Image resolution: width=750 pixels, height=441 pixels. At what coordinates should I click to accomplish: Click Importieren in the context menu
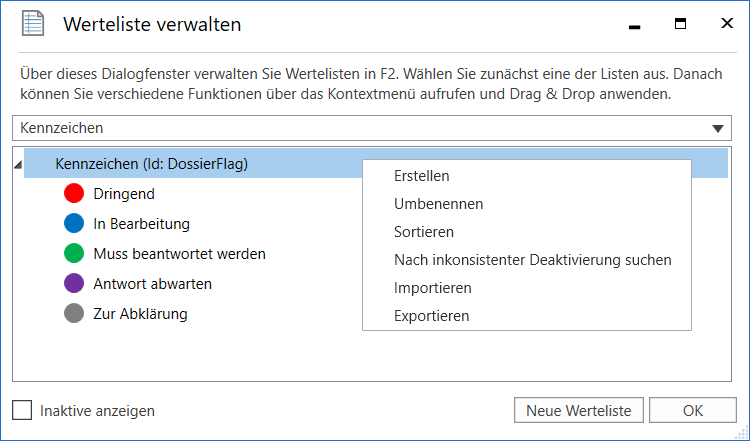(432, 288)
